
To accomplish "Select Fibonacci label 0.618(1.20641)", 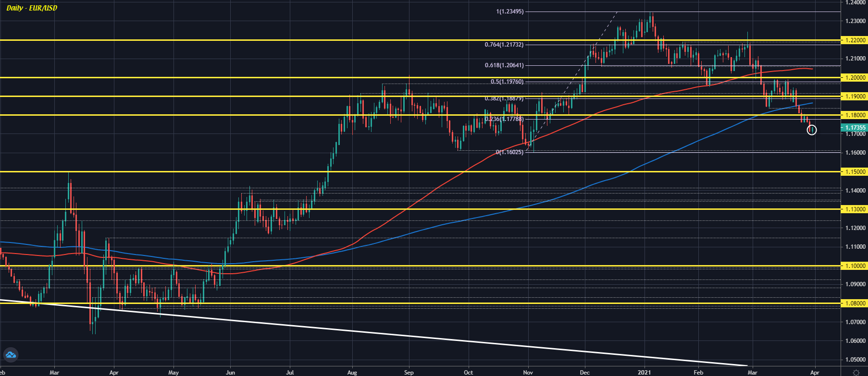I will [x=504, y=65].
